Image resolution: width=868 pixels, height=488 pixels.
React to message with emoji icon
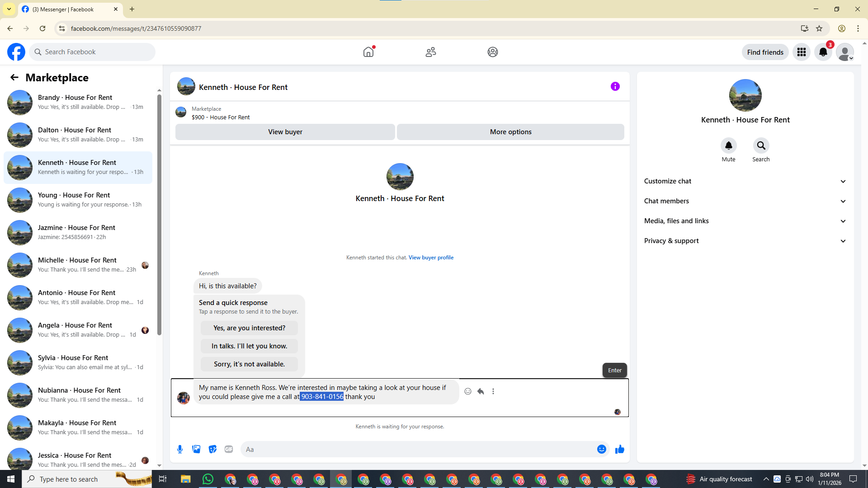coord(468,391)
